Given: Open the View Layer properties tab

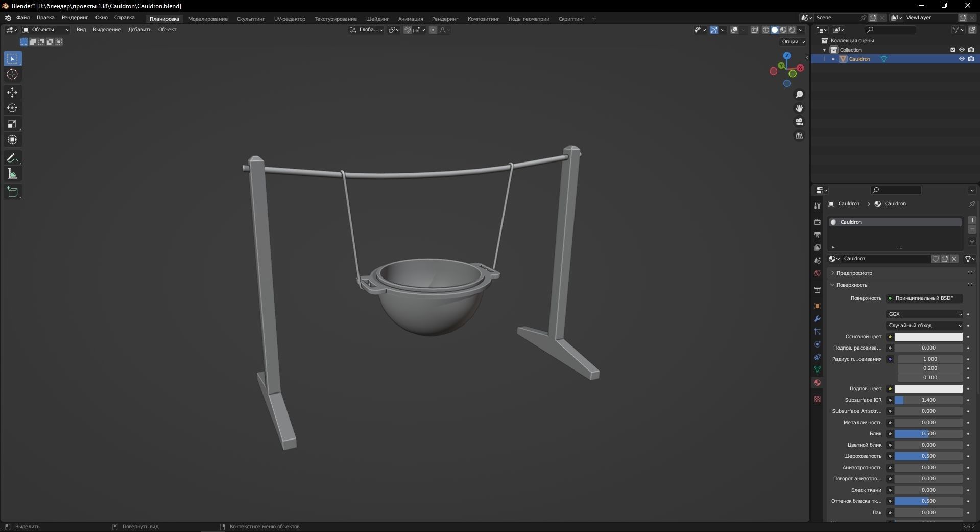Looking at the screenshot, I should (817, 247).
